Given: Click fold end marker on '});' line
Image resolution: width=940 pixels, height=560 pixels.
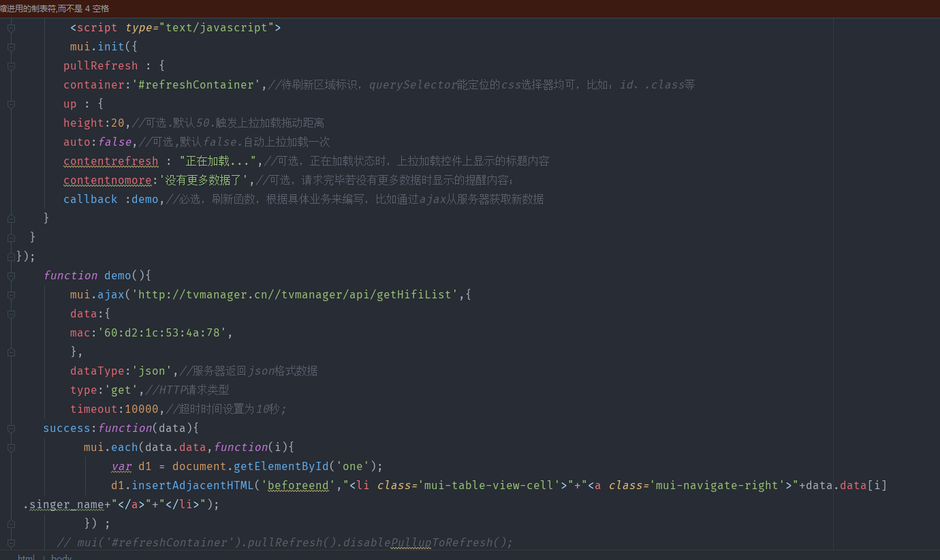Looking at the screenshot, I should 11,257.
